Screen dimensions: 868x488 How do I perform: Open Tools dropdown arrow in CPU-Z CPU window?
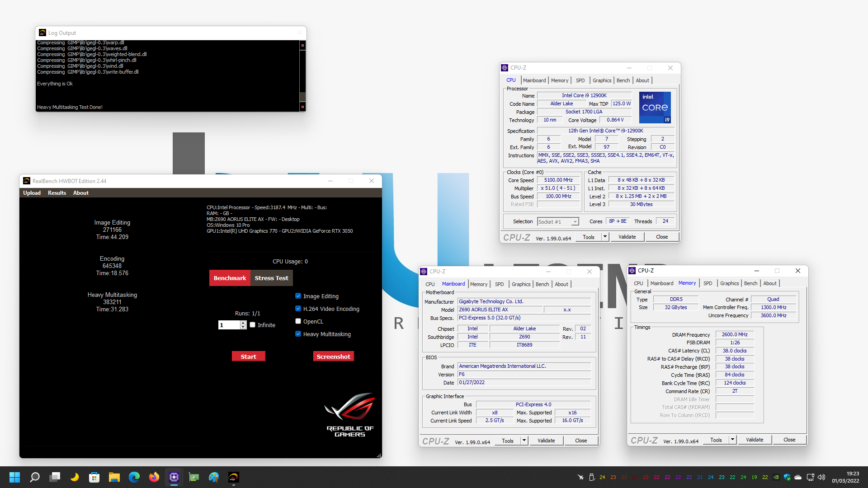(605, 237)
